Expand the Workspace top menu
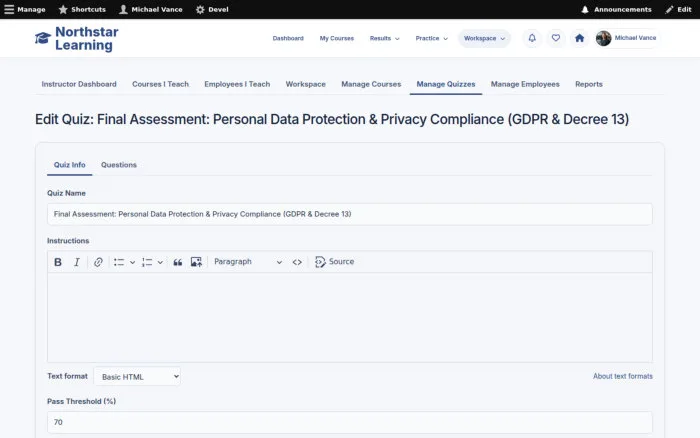Screen dimensions: 700x438 [x=484, y=38]
